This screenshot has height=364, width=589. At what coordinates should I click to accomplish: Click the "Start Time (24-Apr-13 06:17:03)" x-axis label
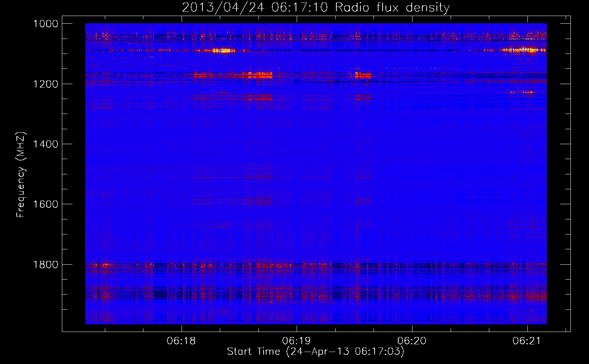coord(316,352)
